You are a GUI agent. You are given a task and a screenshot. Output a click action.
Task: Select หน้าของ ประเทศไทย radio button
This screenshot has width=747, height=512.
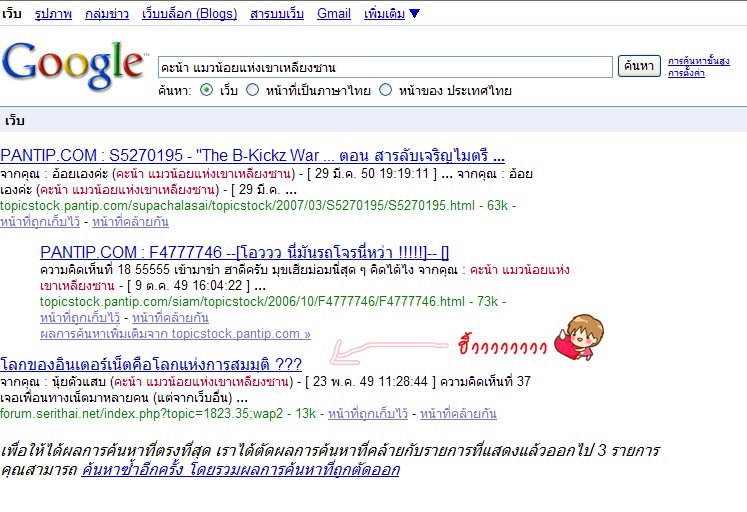[385, 90]
